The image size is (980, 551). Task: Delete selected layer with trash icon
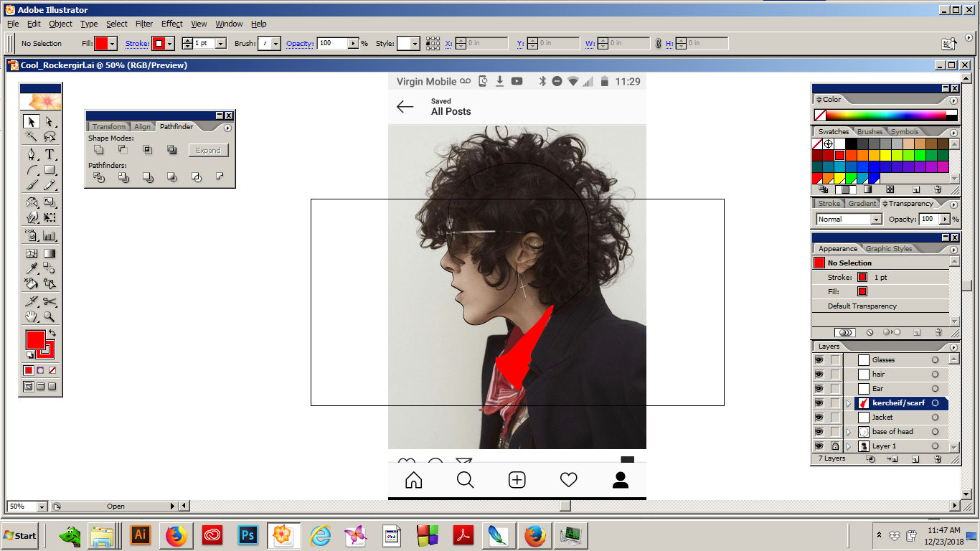[937, 458]
